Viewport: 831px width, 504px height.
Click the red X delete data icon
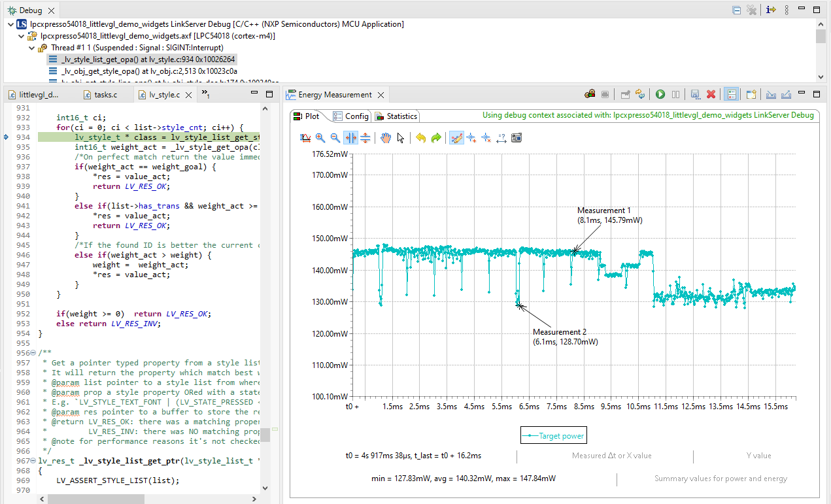pos(711,95)
